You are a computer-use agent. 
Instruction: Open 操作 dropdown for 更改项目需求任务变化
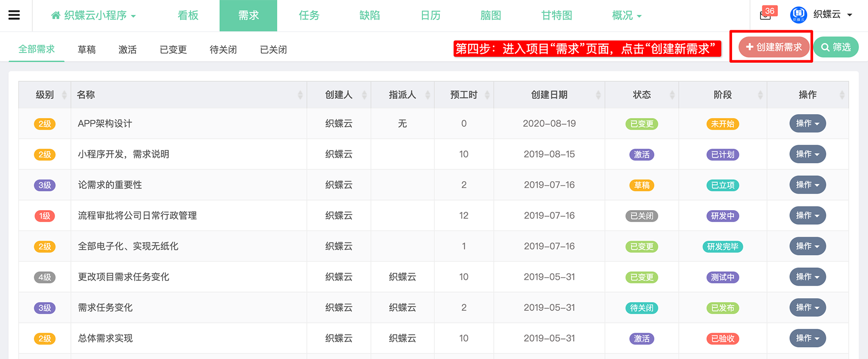pos(807,277)
